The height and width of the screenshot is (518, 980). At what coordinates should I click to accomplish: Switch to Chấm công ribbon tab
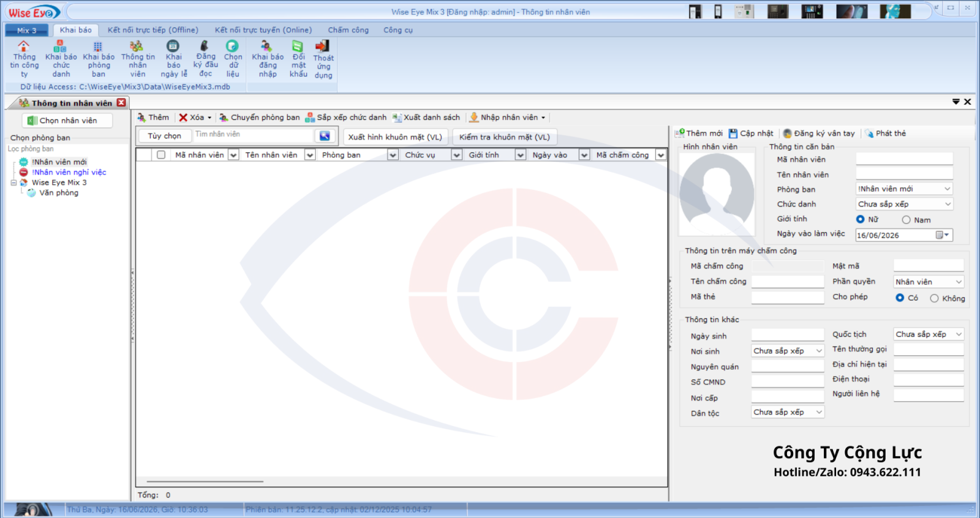348,30
